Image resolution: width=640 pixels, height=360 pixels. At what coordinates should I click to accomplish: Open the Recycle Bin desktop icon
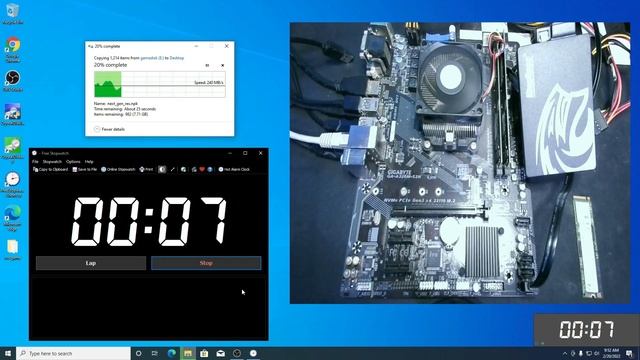[x=13, y=13]
